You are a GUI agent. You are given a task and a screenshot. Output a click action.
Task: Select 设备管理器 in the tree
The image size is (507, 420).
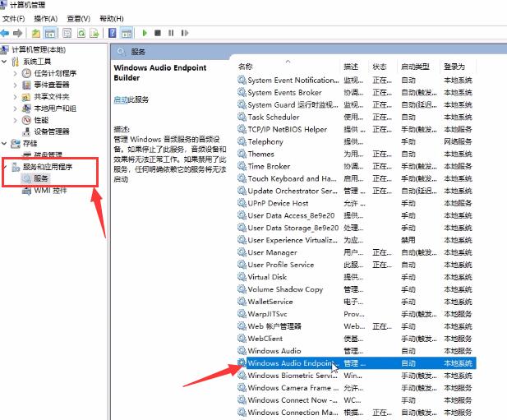tap(52, 132)
